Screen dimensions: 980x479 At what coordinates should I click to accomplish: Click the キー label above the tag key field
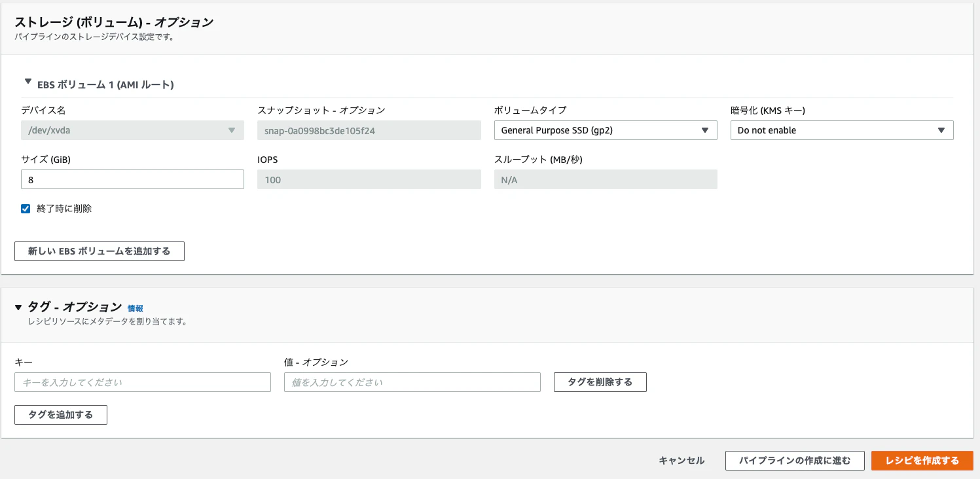tap(24, 362)
